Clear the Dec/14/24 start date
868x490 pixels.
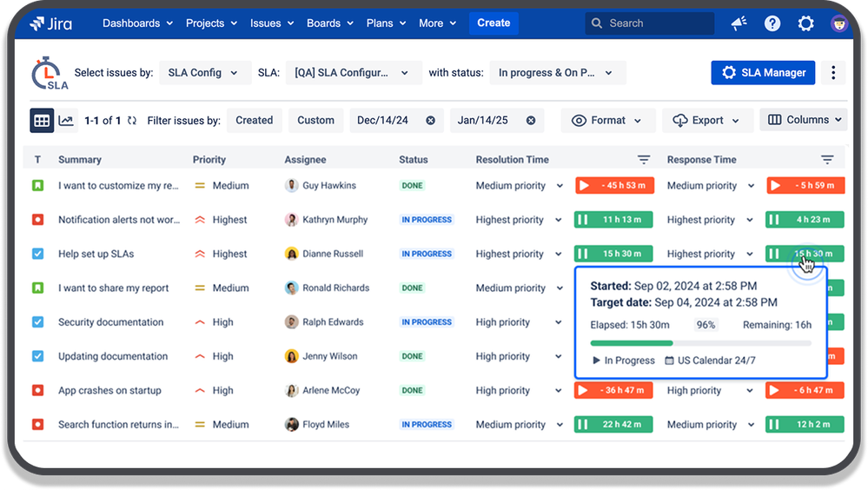(430, 120)
